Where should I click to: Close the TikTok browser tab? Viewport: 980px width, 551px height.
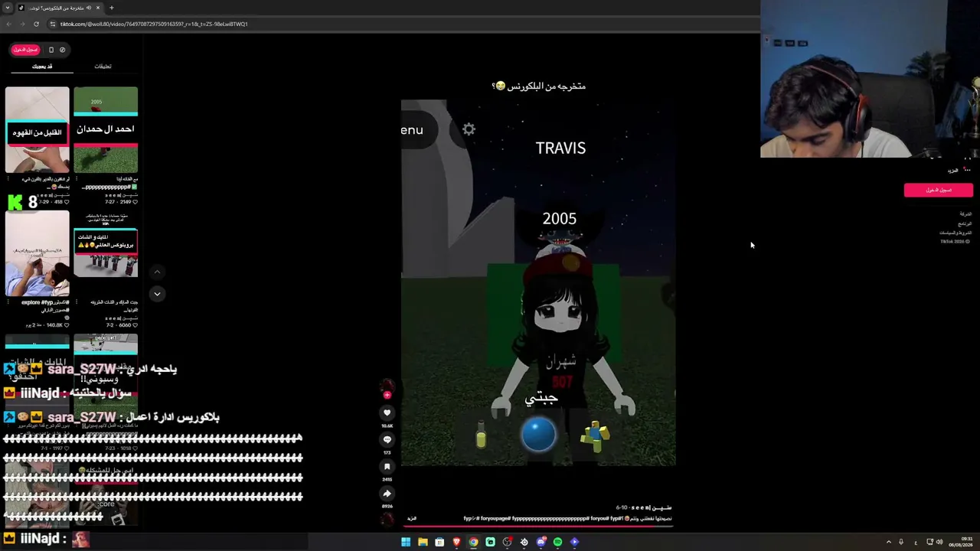(x=98, y=8)
